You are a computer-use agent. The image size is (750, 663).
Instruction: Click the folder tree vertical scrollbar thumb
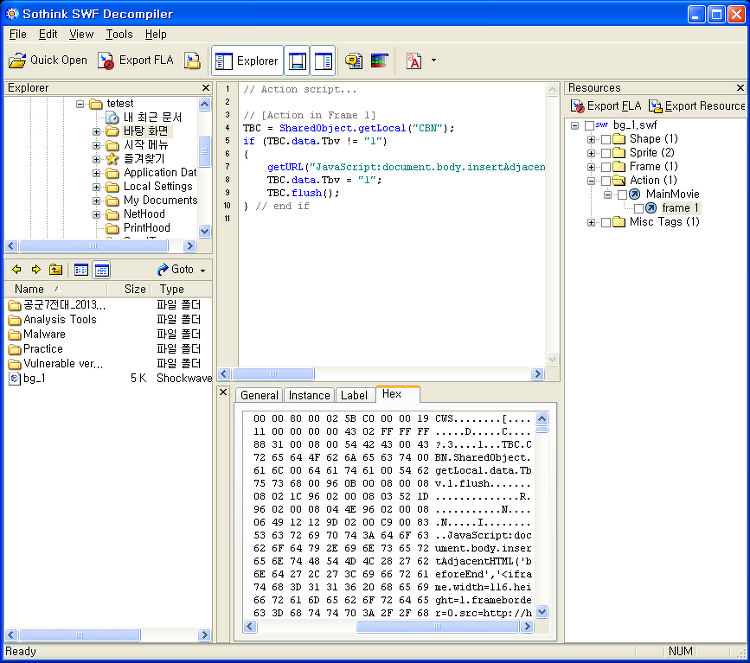(205, 152)
